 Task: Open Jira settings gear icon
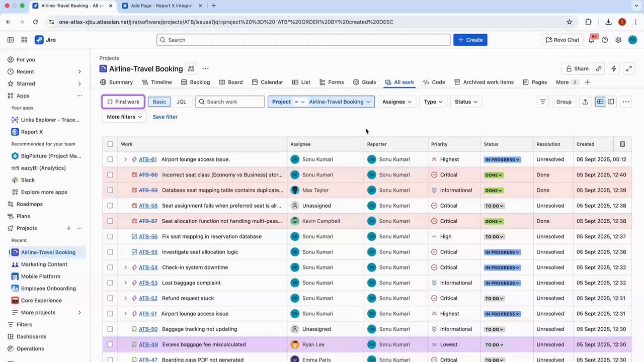pyautogui.click(x=618, y=40)
